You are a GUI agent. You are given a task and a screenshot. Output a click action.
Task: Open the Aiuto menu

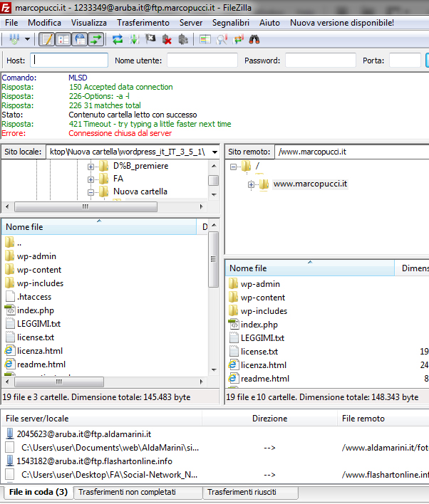(x=269, y=23)
